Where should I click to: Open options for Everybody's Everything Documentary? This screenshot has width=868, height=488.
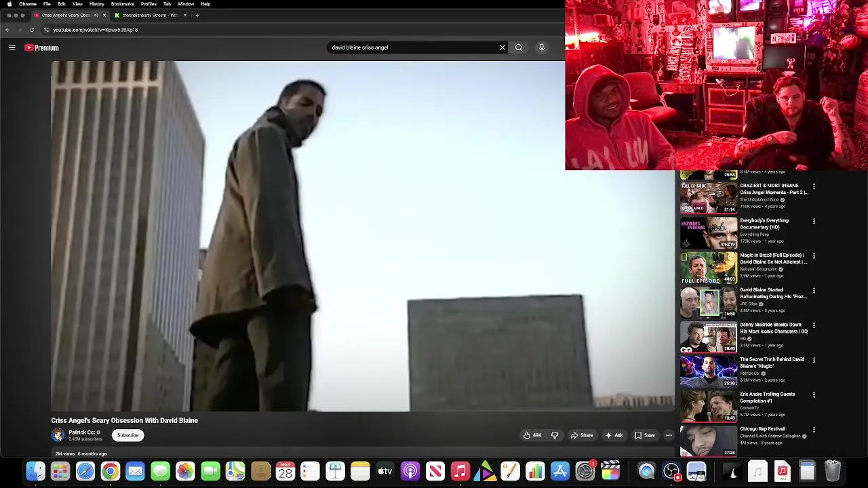coord(814,221)
